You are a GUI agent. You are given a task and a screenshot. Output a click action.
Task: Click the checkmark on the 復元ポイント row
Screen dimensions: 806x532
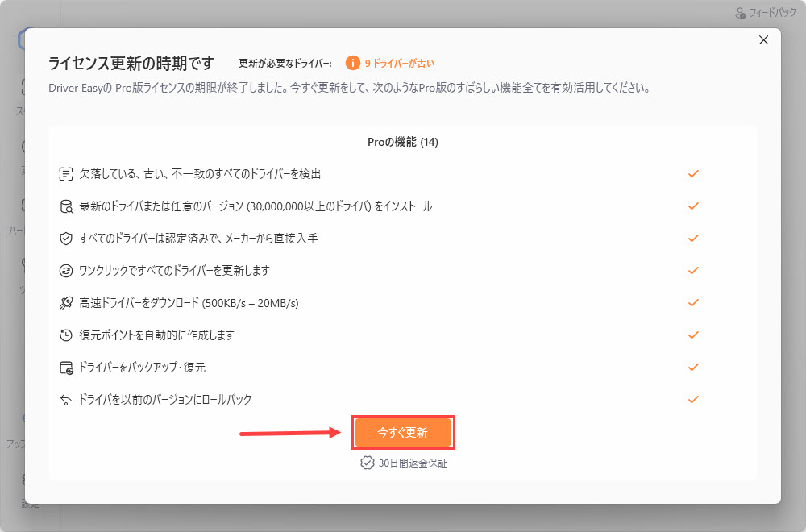tap(693, 335)
